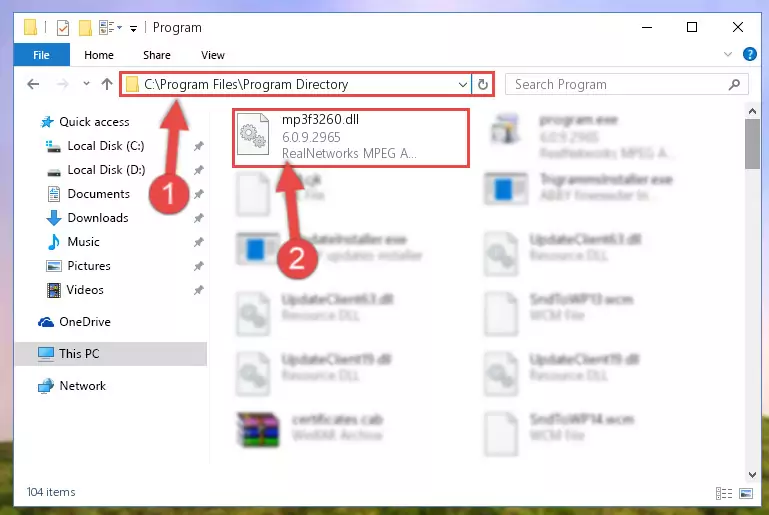Image resolution: width=769 pixels, height=515 pixels.
Task: Click the mp3f3260.dll gear file icon
Action: (253, 134)
